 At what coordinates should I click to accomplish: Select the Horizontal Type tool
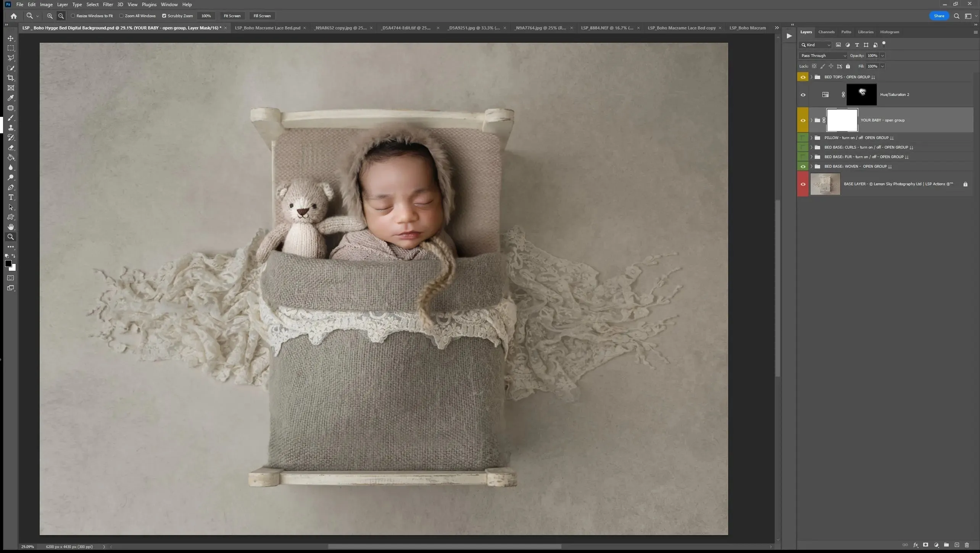11,197
